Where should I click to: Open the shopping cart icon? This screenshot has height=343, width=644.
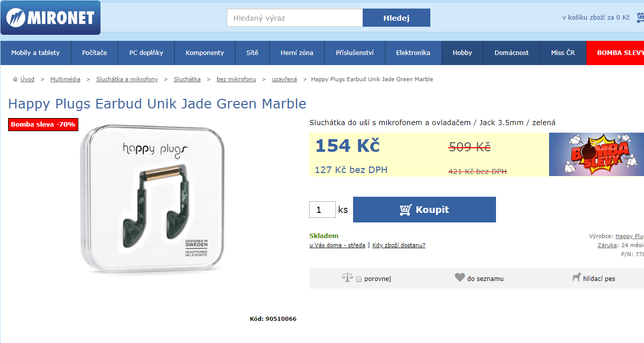(640, 18)
